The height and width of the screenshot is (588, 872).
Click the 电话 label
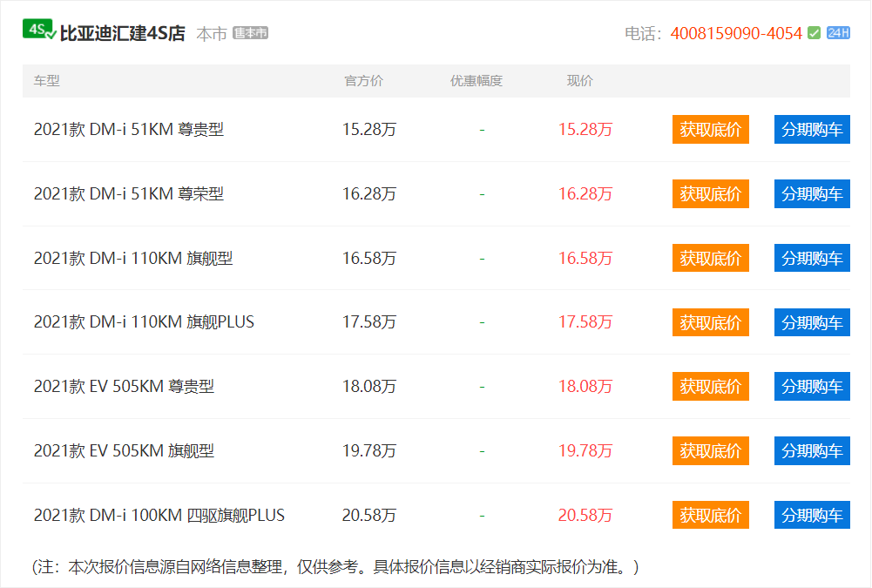click(x=644, y=34)
